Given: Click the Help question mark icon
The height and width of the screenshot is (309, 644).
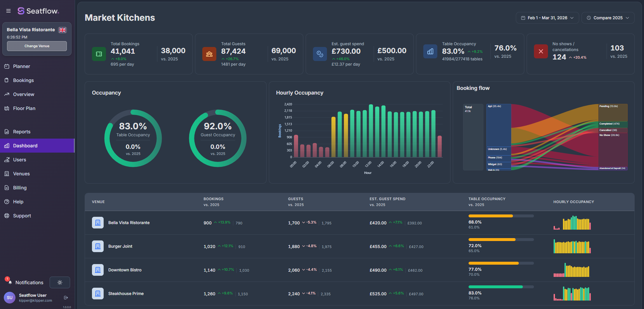Looking at the screenshot, I should (7, 202).
